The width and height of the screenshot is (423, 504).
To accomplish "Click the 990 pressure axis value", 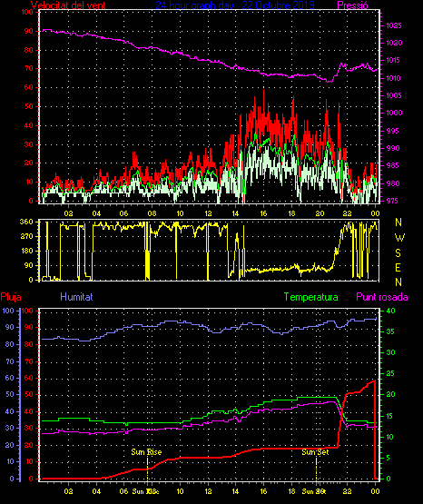I will (x=392, y=148).
